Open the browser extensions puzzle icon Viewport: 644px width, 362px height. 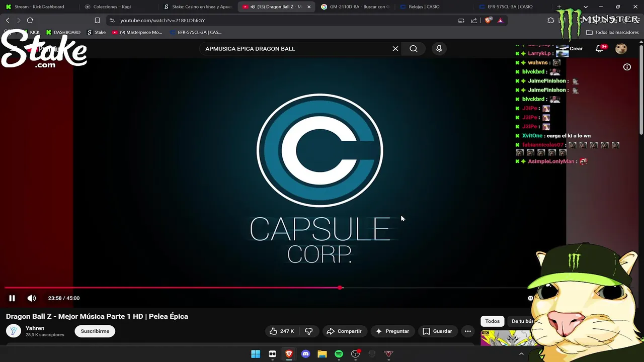(x=550, y=20)
